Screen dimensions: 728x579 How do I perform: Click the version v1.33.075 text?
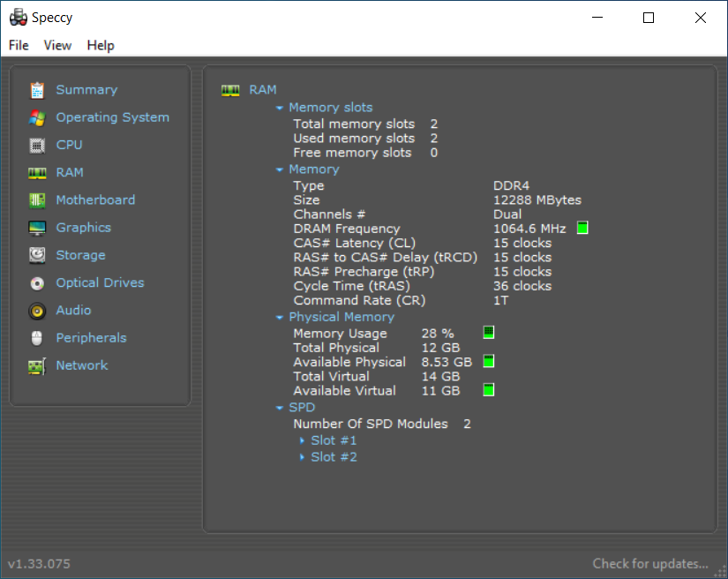(x=39, y=564)
